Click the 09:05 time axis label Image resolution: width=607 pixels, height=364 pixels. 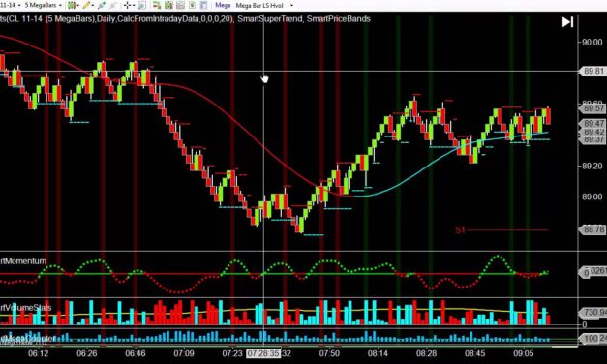coord(523,353)
